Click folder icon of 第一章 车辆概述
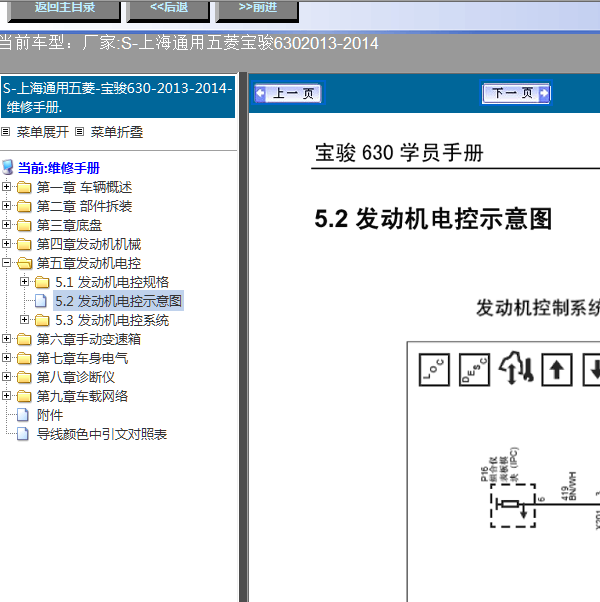This screenshot has width=600, height=602. tap(24, 187)
